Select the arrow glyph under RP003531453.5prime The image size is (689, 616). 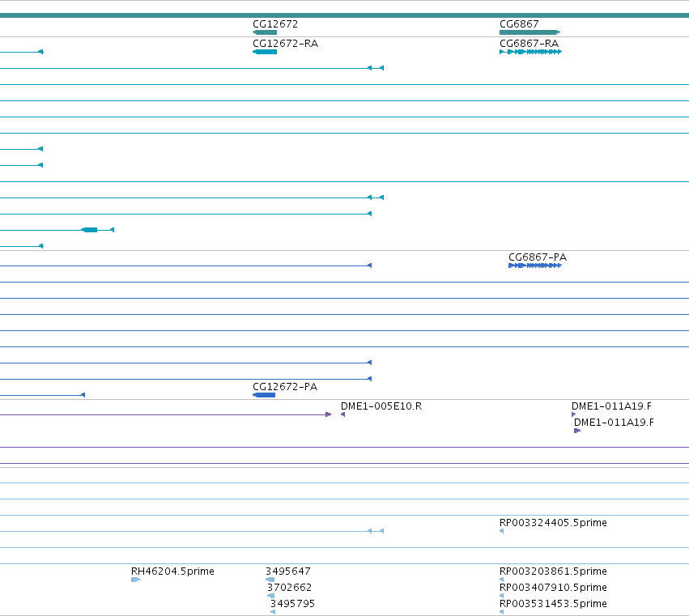point(501,612)
